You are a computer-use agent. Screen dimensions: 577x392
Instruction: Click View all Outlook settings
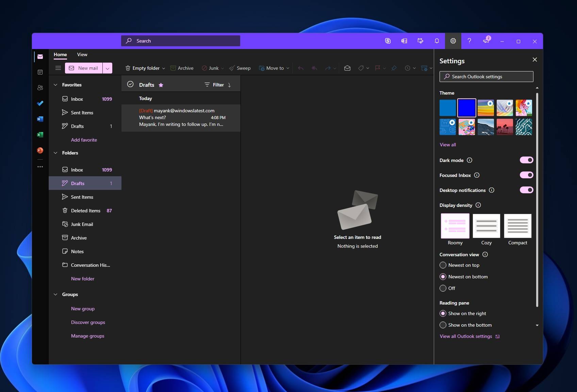pyautogui.click(x=467, y=336)
